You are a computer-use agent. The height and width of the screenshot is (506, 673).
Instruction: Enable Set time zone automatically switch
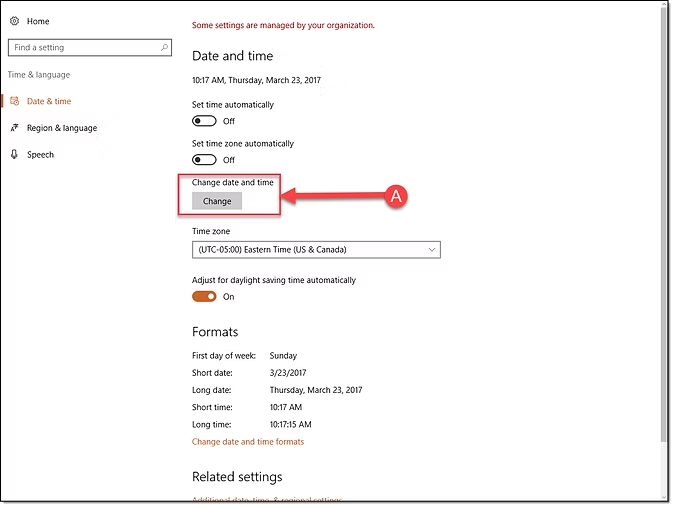[204, 160]
